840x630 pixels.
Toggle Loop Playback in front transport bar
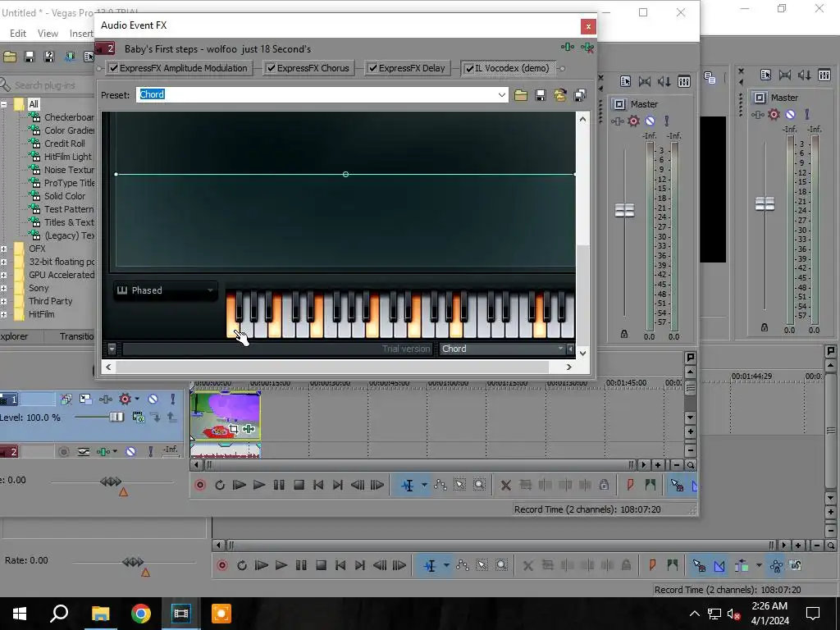(x=220, y=486)
